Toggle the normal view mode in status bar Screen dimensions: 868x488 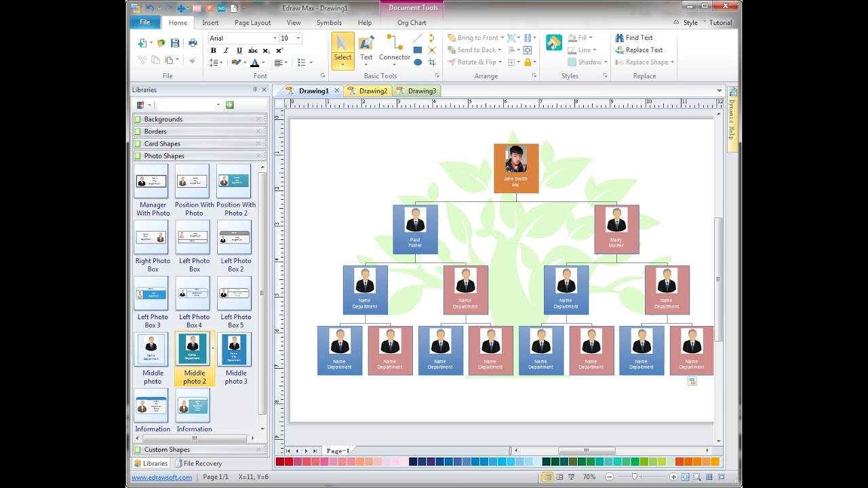click(x=548, y=477)
